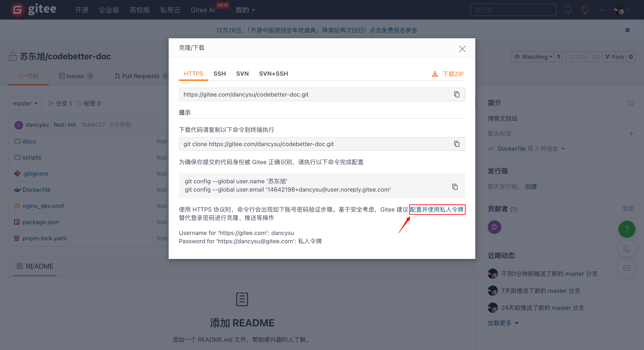This screenshot has height=350, width=644.
Task: Fork this repository
Action: point(614,57)
